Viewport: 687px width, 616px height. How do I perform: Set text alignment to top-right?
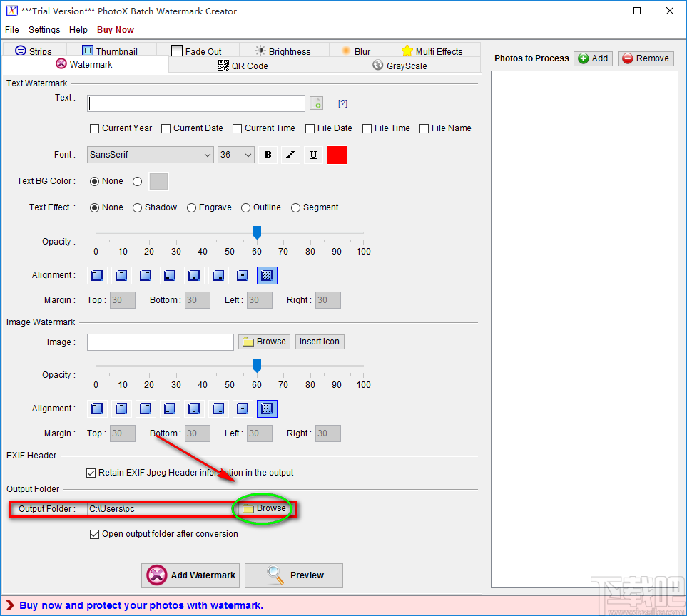pos(146,275)
